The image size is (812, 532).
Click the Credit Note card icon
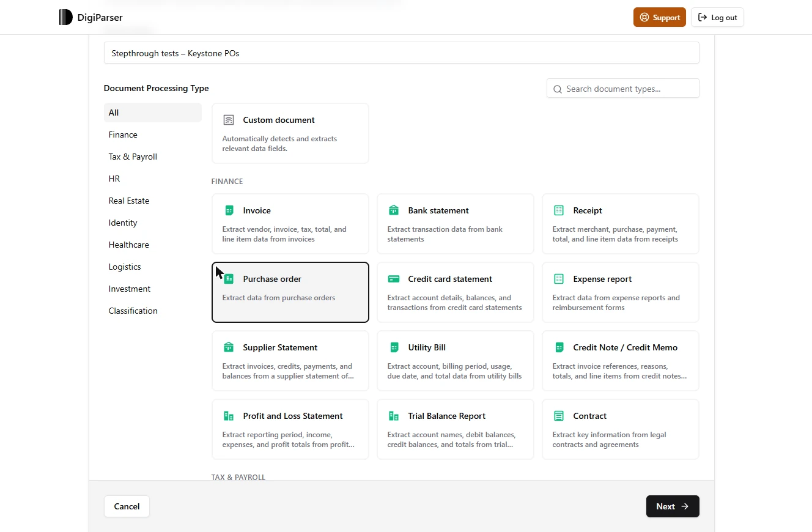559,347
